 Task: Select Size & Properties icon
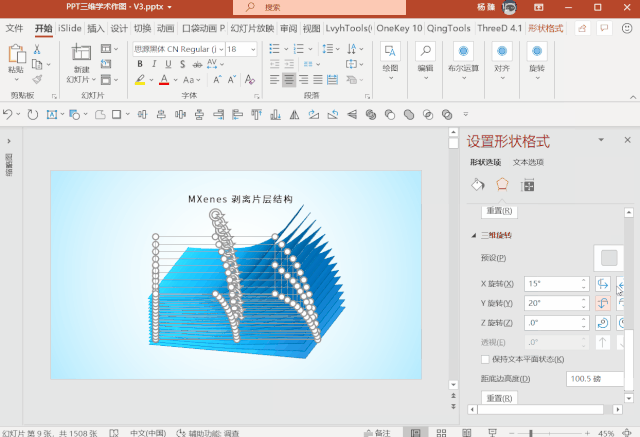click(527, 186)
